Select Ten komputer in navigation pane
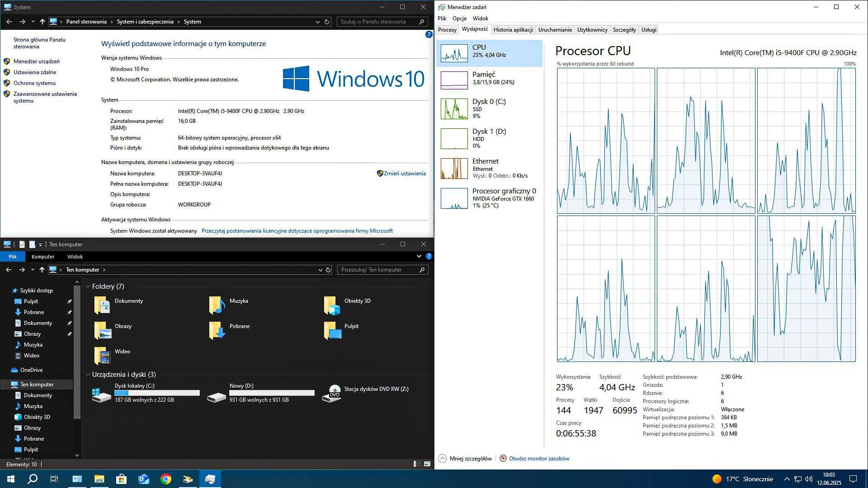 (37, 385)
